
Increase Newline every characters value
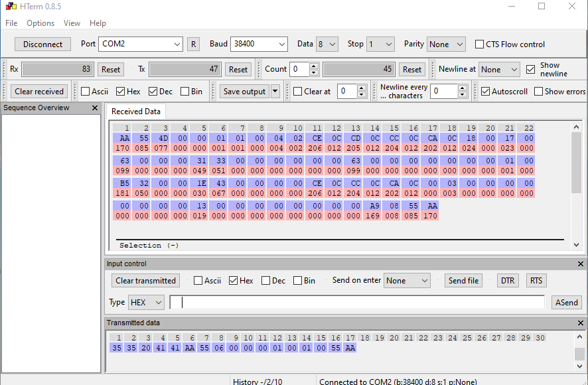coord(463,88)
